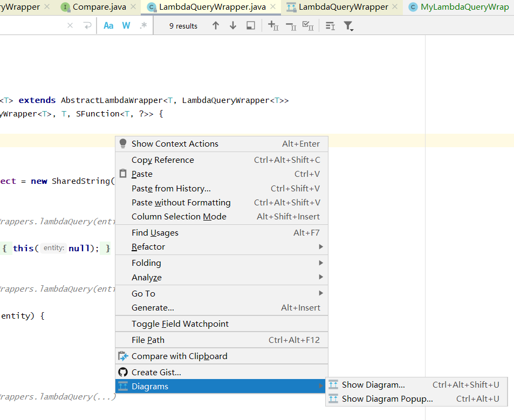Click 'SFunction' in the code
Viewport: 514px width, 420px height.
[x=98, y=114]
